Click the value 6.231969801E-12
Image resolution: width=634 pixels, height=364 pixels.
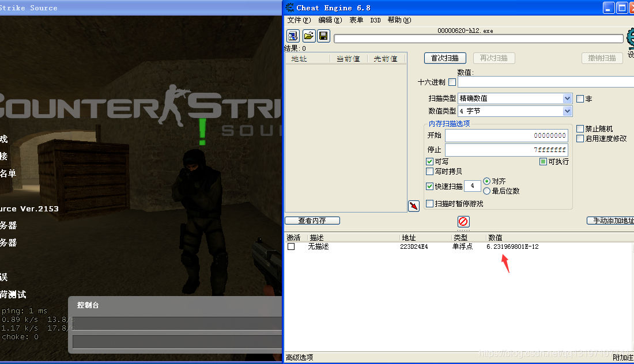[x=513, y=247]
